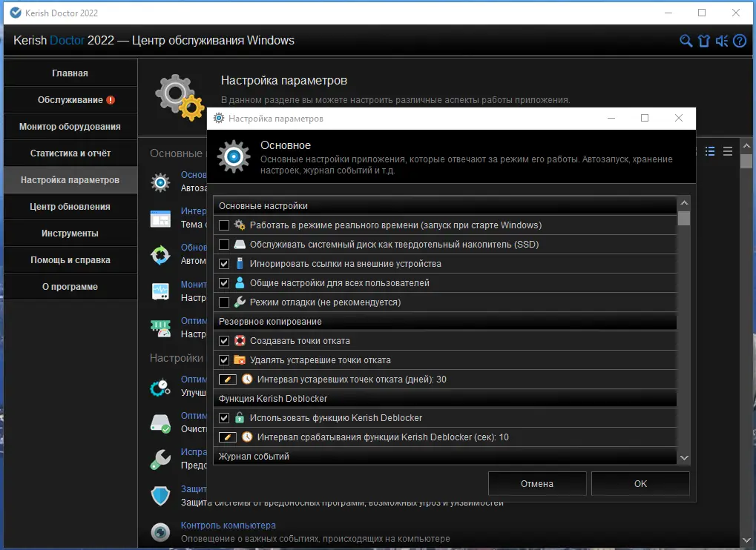Open the skin/shirt icon in header
Image resolution: width=756 pixels, height=550 pixels.
[x=704, y=41]
